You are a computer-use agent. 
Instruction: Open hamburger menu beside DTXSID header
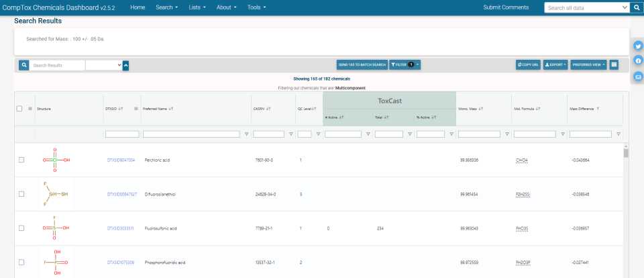tap(136, 109)
